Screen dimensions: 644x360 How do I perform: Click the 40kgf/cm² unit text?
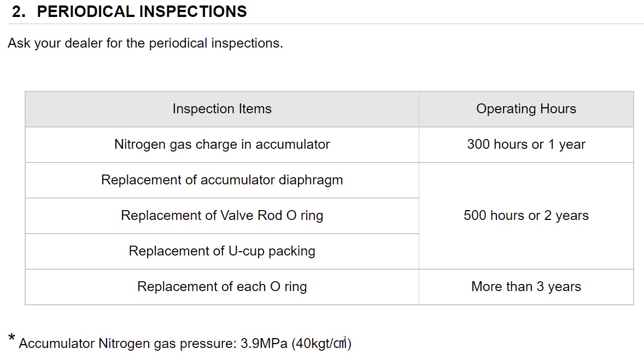click(x=321, y=343)
